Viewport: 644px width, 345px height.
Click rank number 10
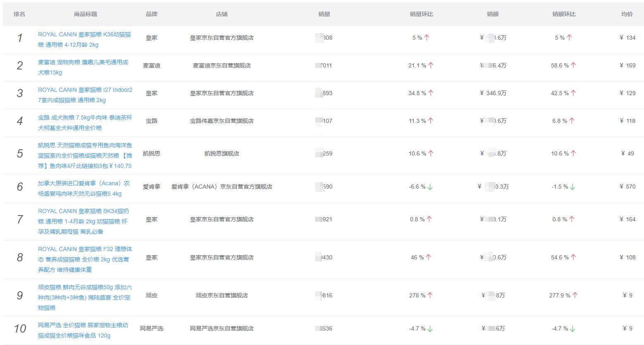pyautogui.click(x=19, y=329)
